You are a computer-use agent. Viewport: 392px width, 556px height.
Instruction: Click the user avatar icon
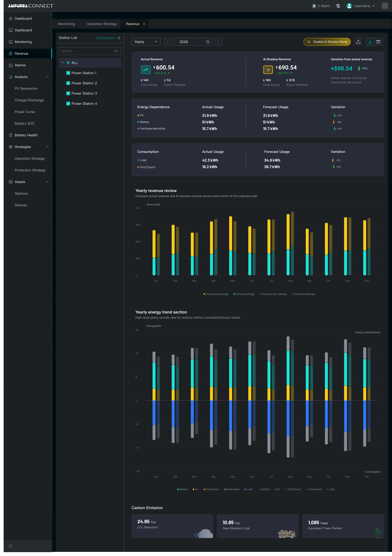point(349,6)
